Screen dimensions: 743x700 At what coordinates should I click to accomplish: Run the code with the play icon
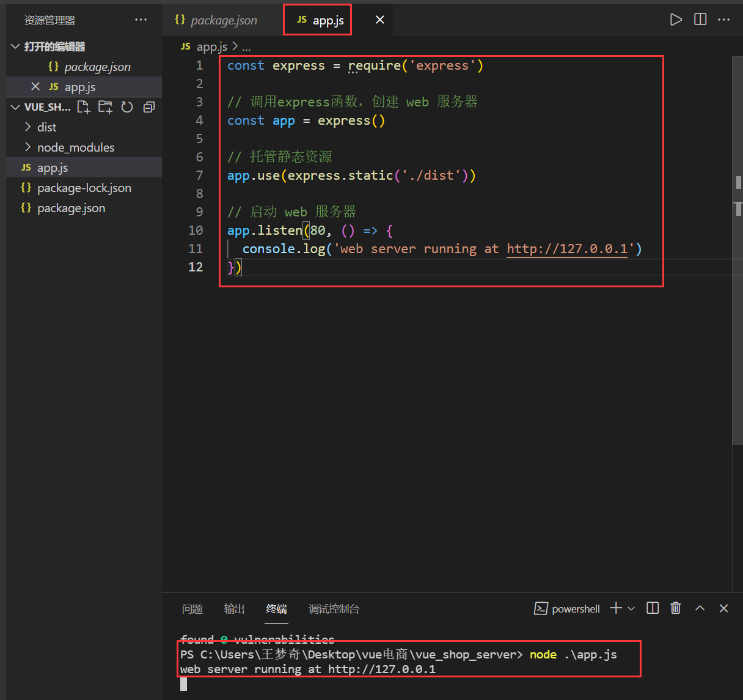tap(676, 20)
